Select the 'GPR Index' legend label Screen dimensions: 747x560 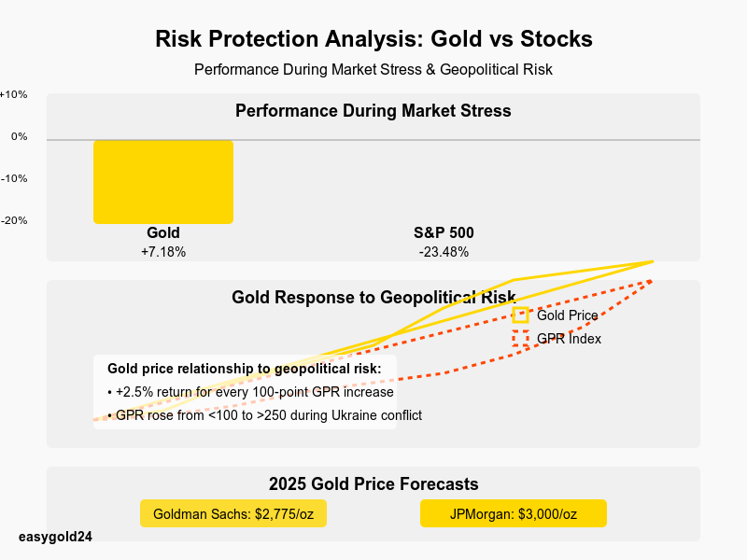tap(570, 339)
